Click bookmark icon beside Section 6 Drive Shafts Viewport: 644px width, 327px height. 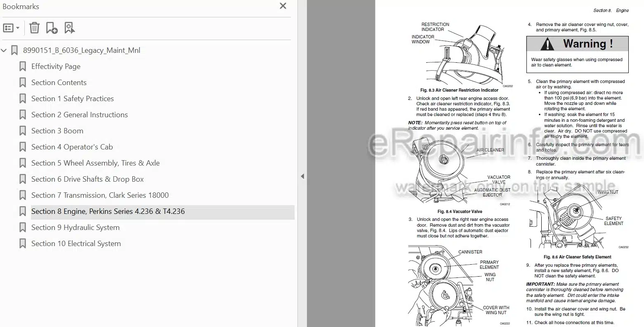coord(23,179)
